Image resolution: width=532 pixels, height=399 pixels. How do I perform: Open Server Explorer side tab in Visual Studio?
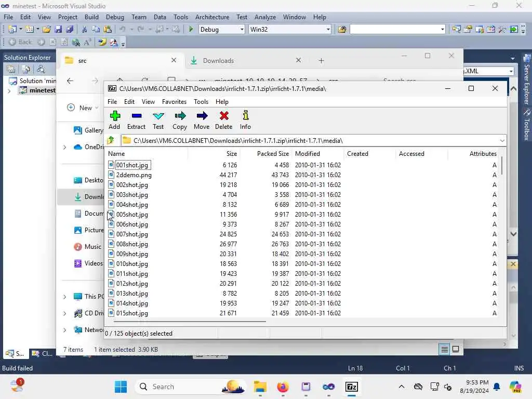point(527,80)
